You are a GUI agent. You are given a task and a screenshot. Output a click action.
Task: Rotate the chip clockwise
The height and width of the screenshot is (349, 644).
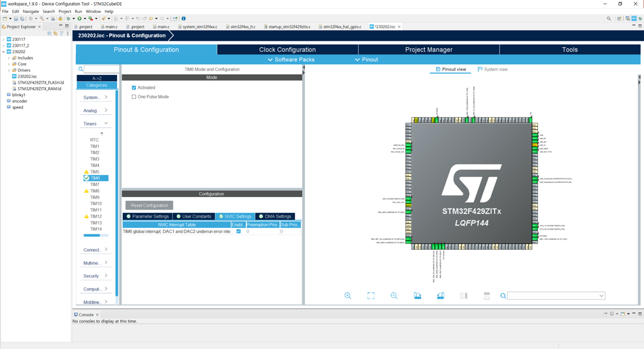click(417, 296)
